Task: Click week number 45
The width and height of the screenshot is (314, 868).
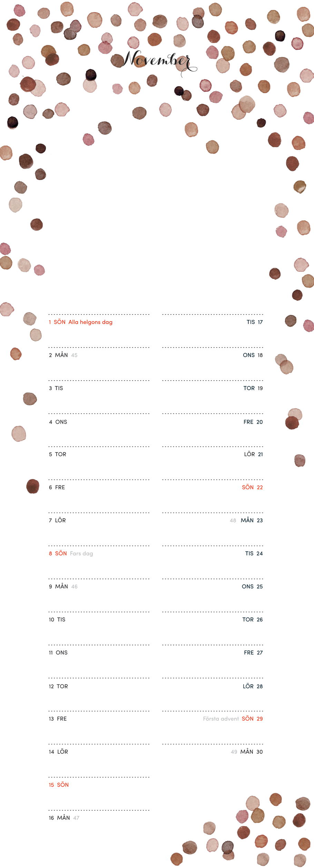Action: click(x=74, y=355)
